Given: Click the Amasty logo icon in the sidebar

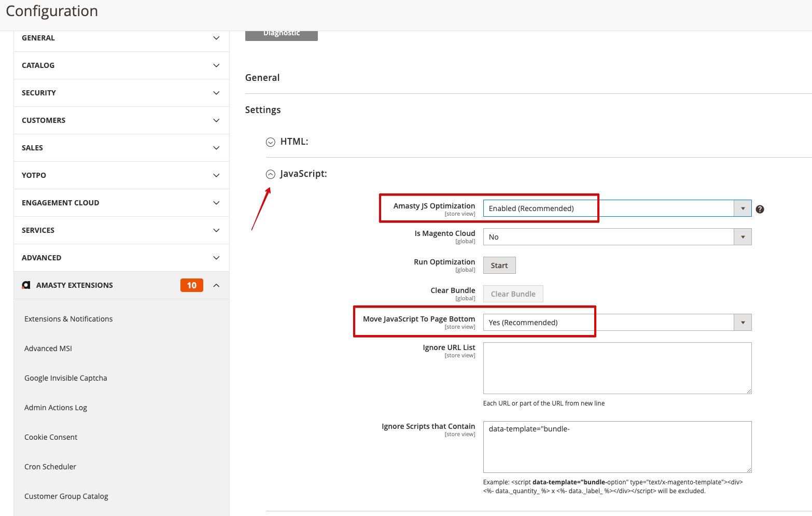Looking at the screenshot, I should coord(26,285).
